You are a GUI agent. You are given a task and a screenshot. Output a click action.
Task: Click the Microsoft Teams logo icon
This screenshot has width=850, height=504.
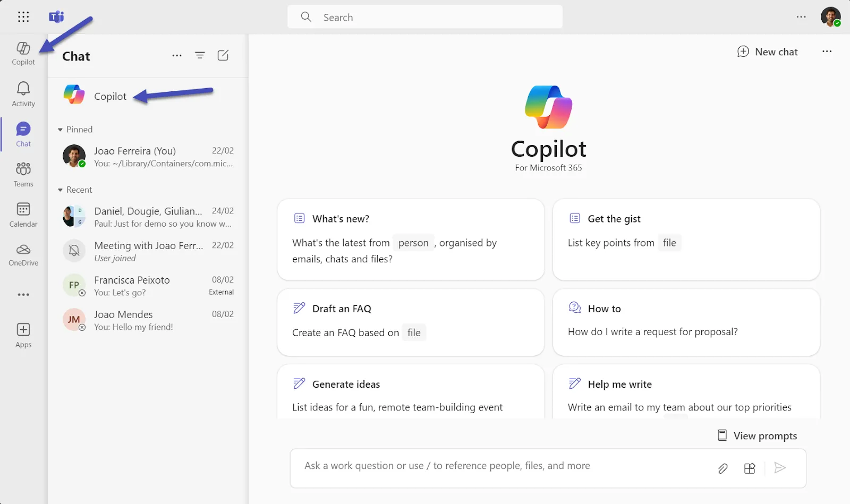[56, 17]
